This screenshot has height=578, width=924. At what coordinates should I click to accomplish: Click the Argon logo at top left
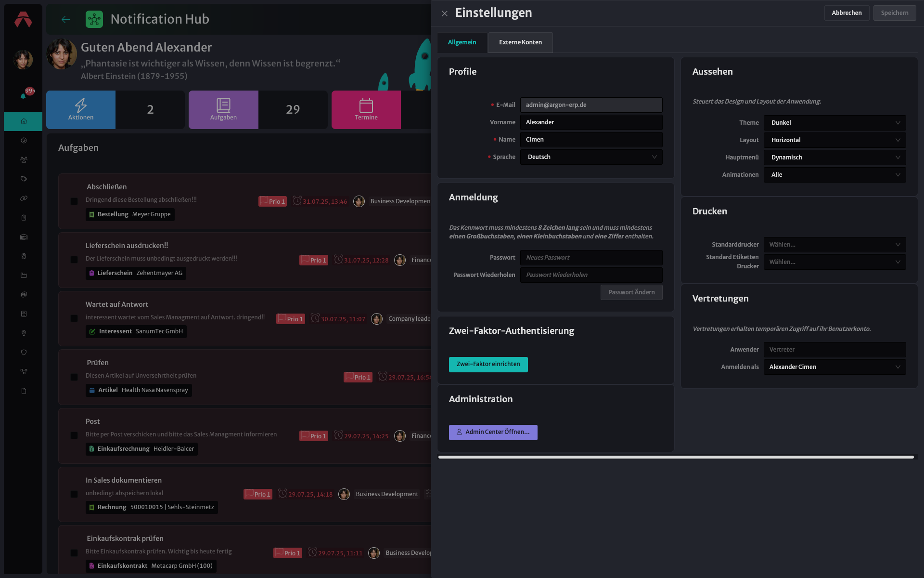click(23, 19)
